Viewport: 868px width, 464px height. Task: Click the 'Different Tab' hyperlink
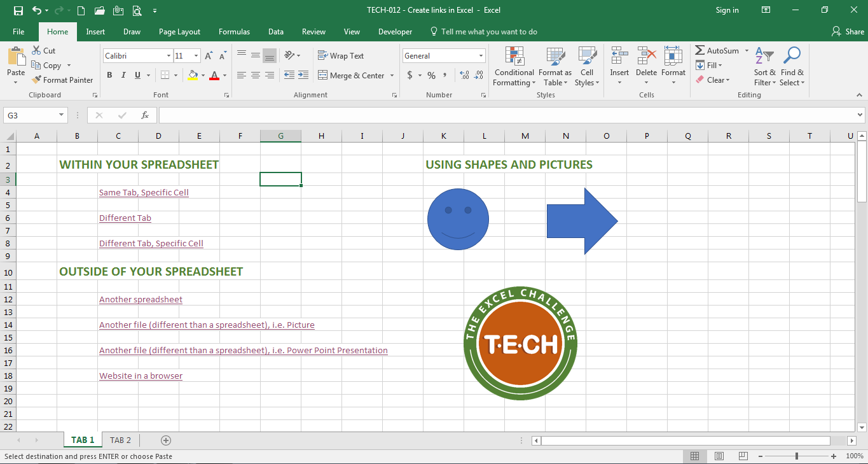pos(125,218)
